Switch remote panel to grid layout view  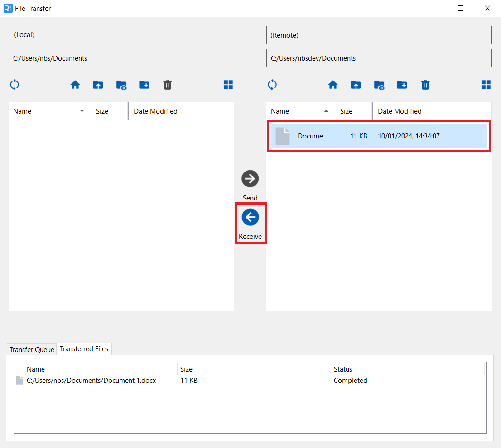(x=486, y=85)
